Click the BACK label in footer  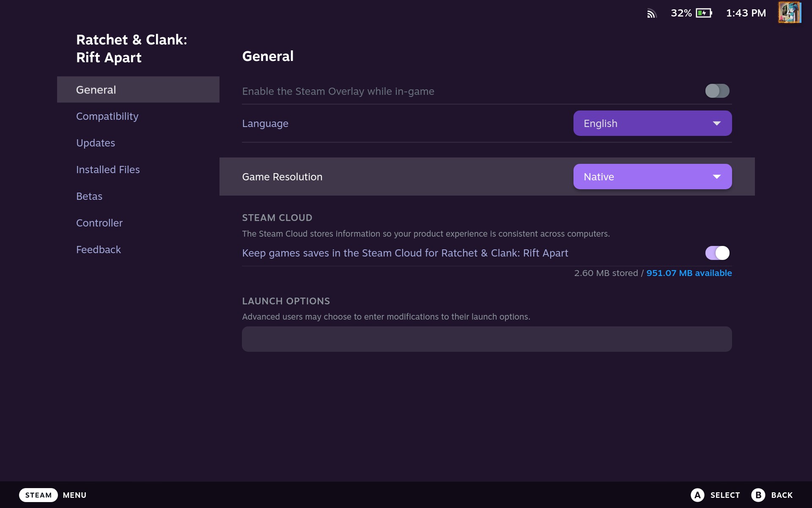coord(782,495)
